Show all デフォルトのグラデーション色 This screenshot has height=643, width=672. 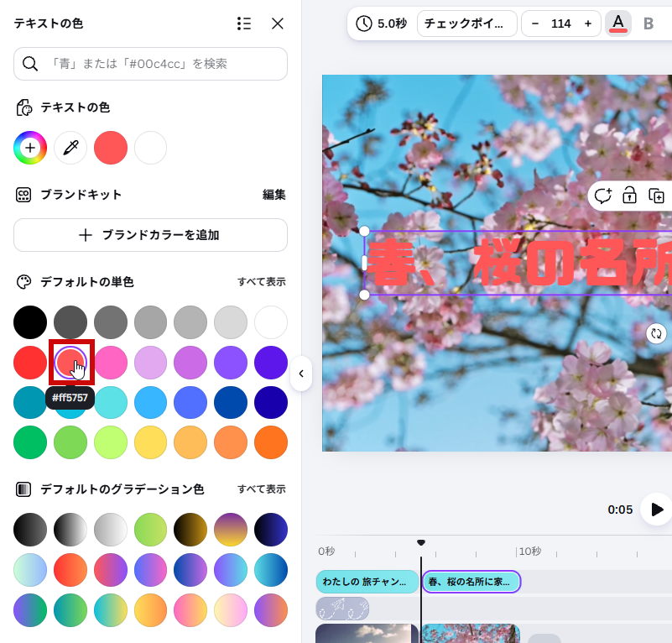click(262, 489)
